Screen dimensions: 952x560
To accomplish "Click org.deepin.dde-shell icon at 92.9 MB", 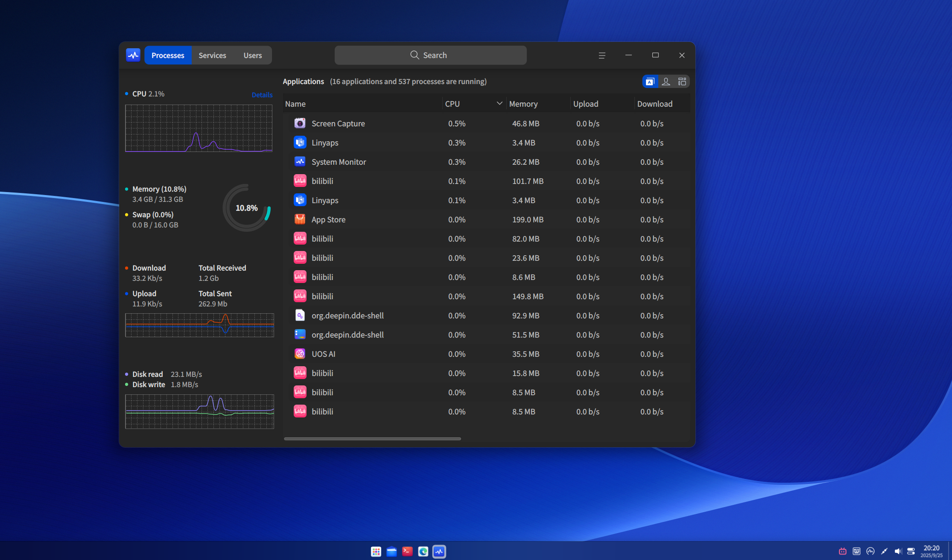I will [x=300, y=315].
